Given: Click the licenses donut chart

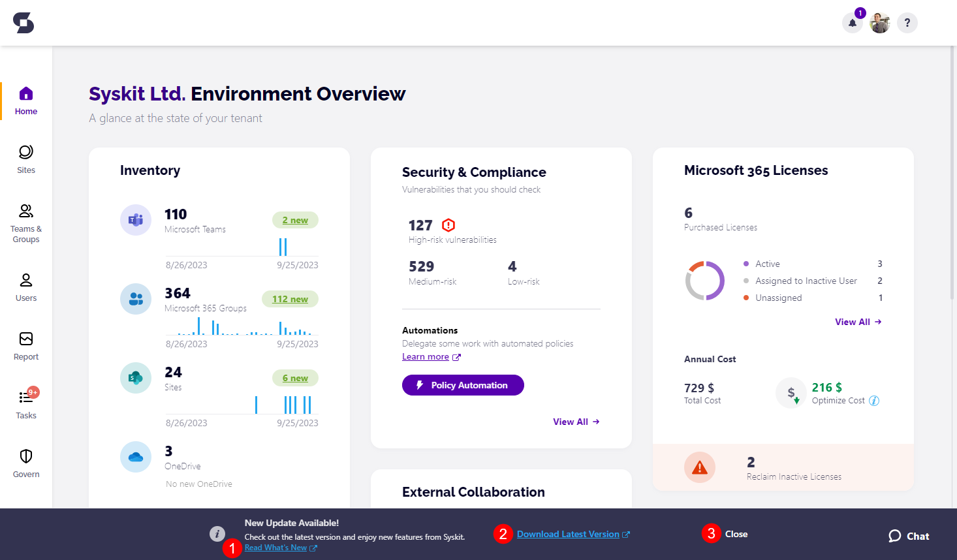Looking at the screenshot, I should (x=704, y=281).
